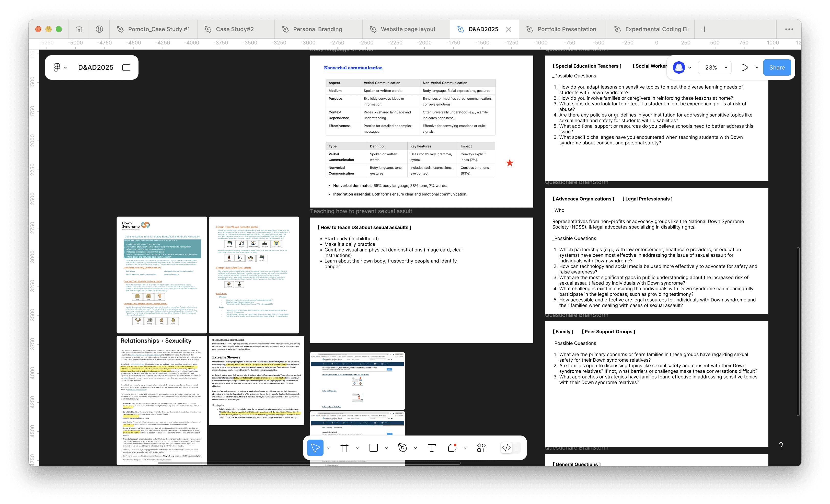
Task: Expand the Figma main menu chevron
Action: click(65, 67)
